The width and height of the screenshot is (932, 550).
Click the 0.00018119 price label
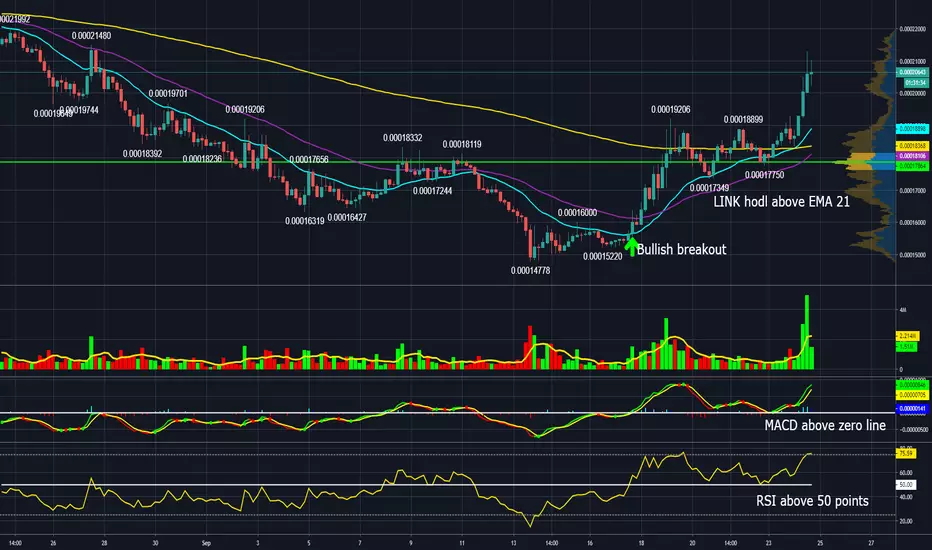[x=462, y=144]
